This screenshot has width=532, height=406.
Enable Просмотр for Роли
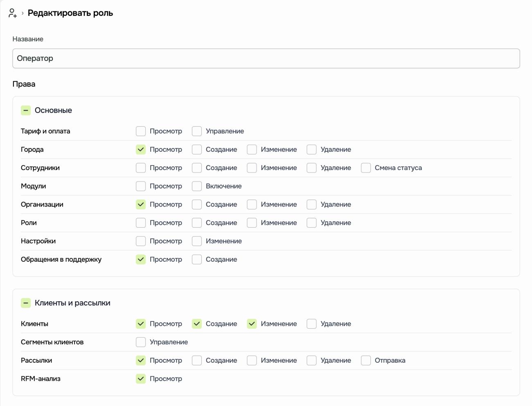141,223
